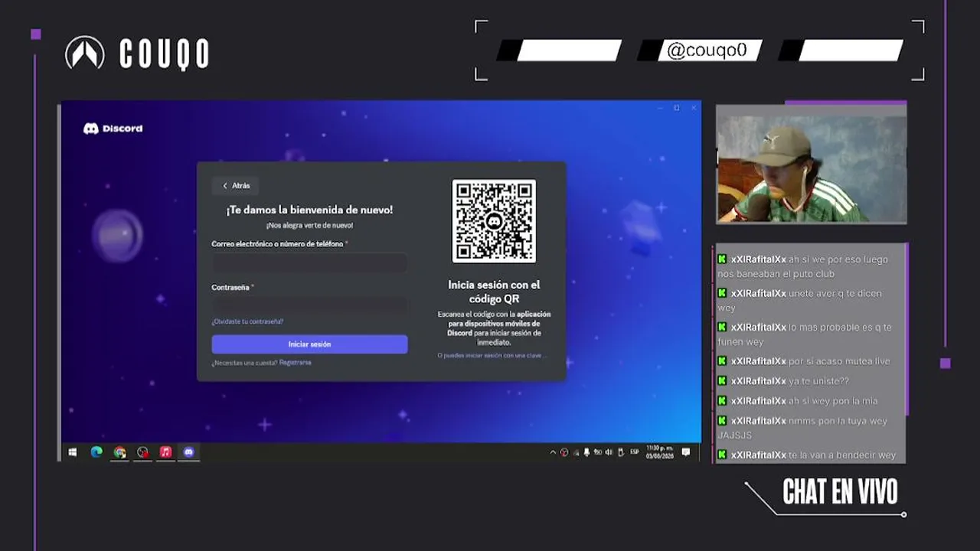
Task: Close the Discord window
Action: tap(694, 108)
